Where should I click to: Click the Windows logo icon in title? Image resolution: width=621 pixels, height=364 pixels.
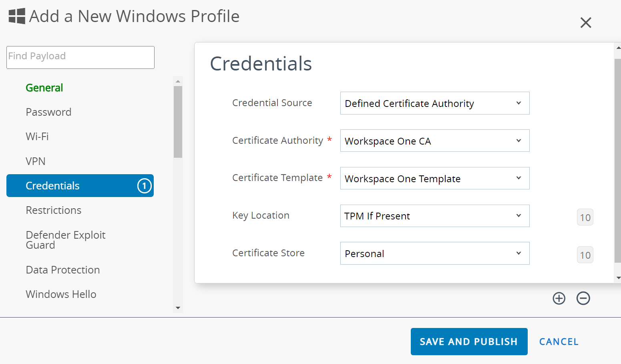tap(17, 16)
